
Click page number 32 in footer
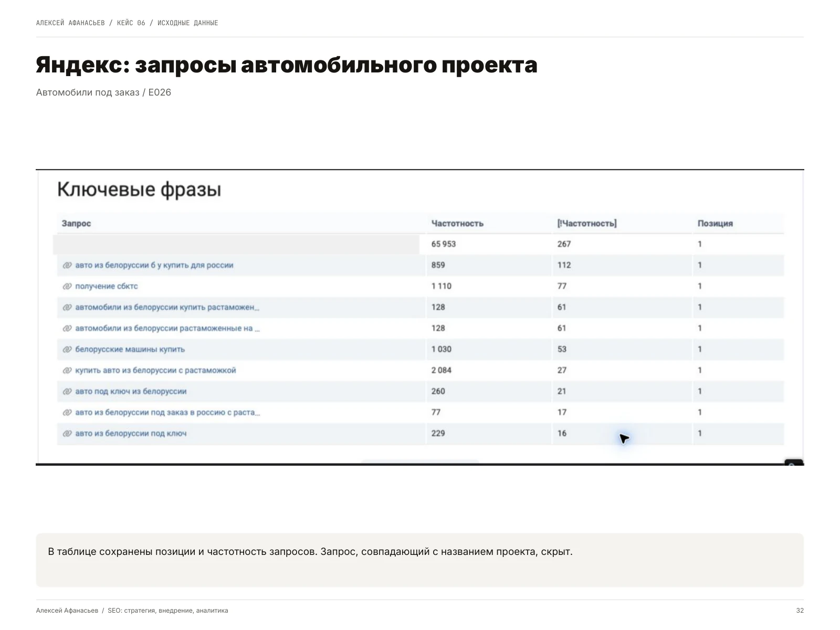coord(800,611)
